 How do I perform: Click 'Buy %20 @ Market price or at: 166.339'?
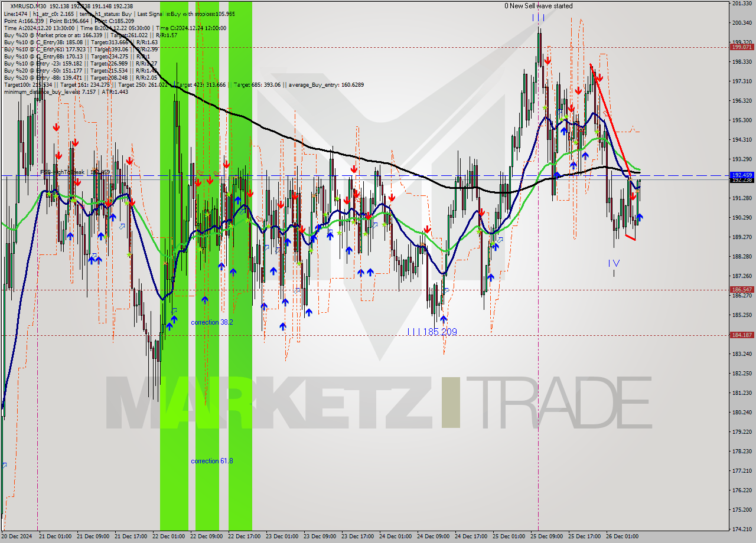tap(53, 35)
